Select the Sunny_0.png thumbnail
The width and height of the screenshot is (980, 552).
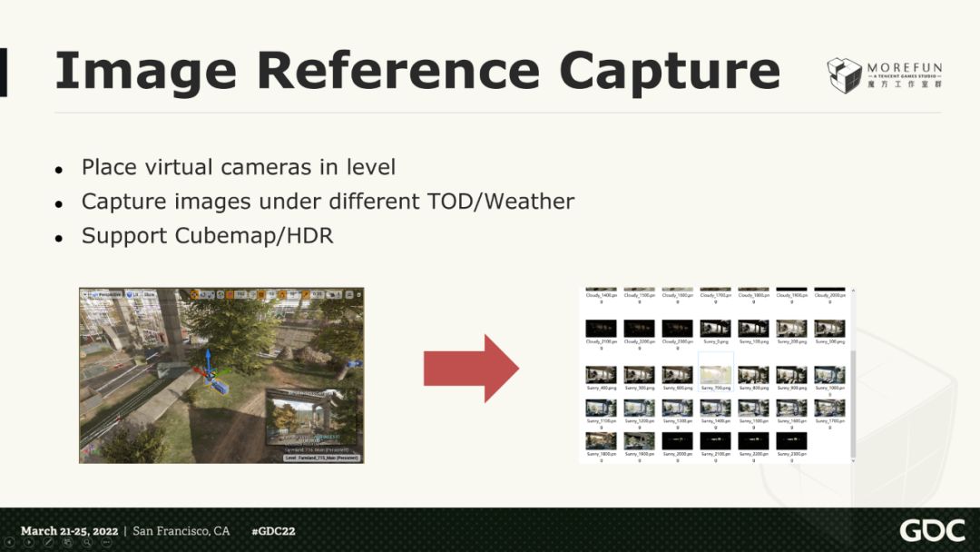pos(715,329)
